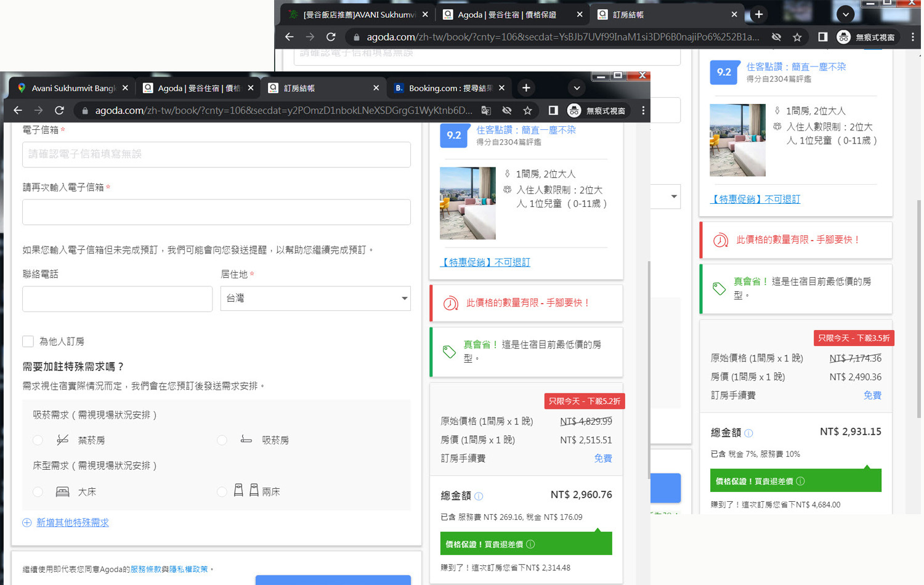Open the 隱私權政策 link
This screenshot has height=585, width=924.
pyautogui.click(x=188, y=570)
